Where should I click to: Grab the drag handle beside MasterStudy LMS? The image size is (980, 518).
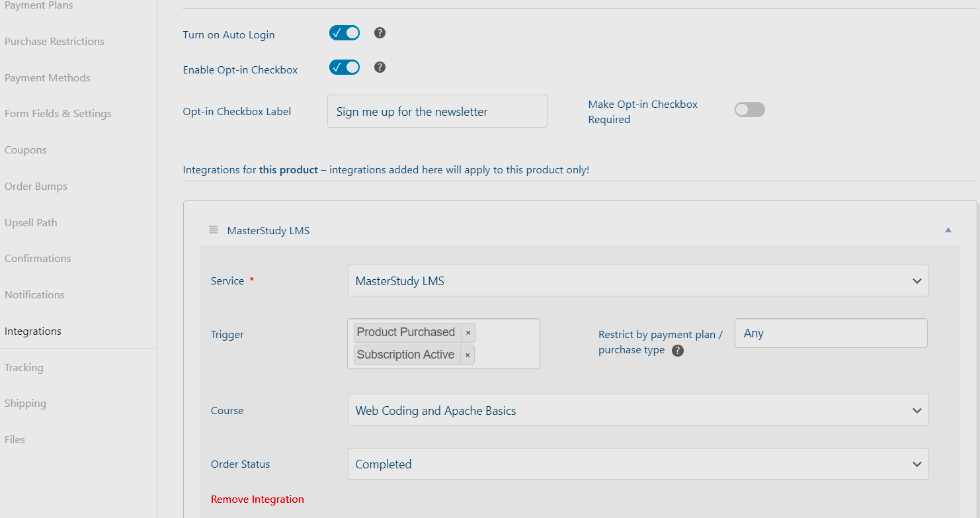[x=213, y=229]
